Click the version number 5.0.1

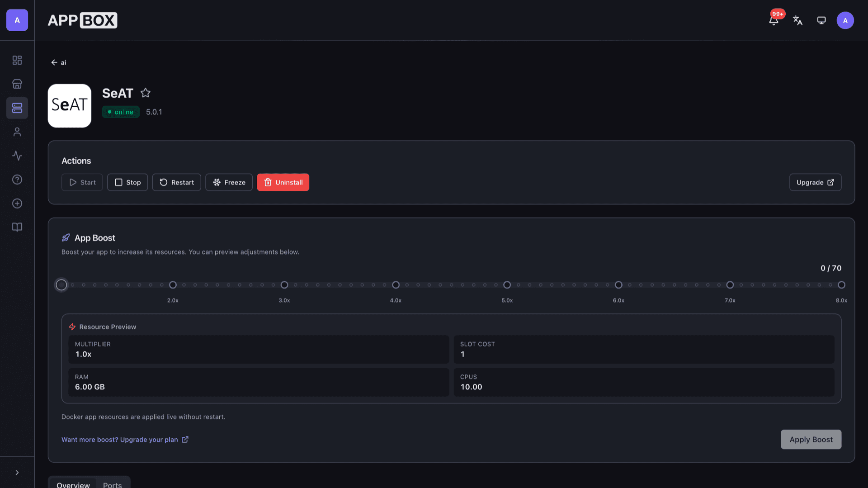pos(154,112)
